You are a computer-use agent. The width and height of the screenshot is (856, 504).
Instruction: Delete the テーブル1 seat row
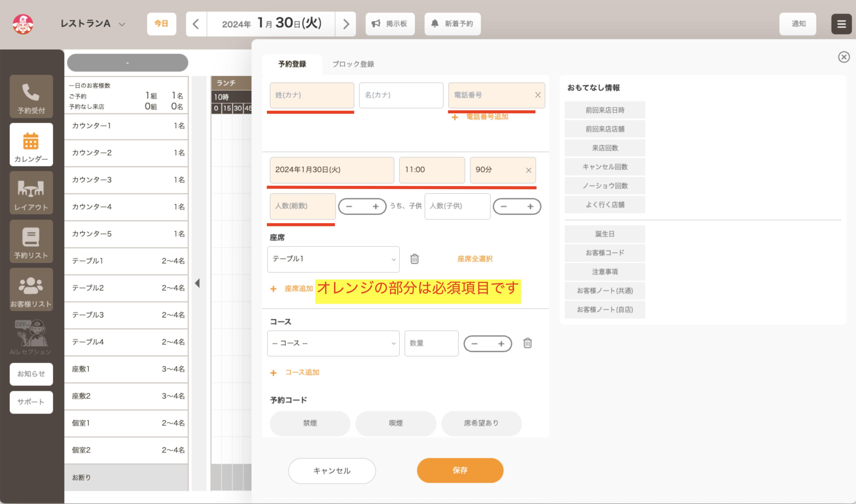click(414, 259)
